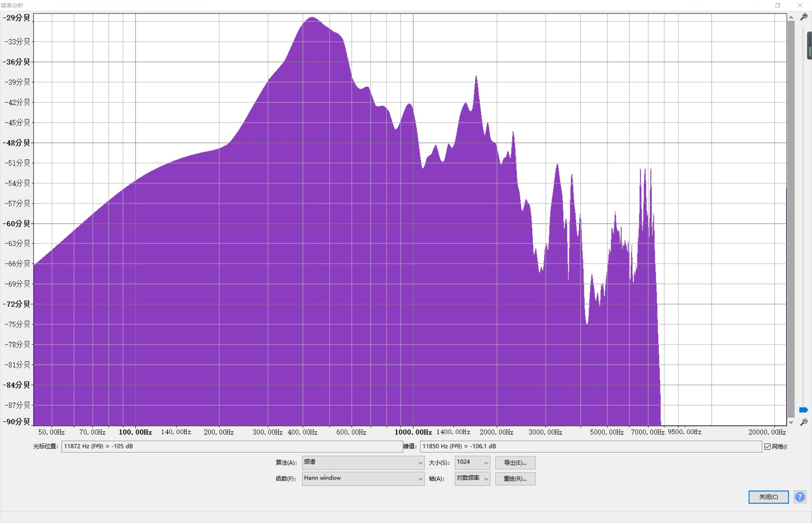Click the audio level meter at right edge
This screenshot has width=812, height=523.
coord(809,46)
